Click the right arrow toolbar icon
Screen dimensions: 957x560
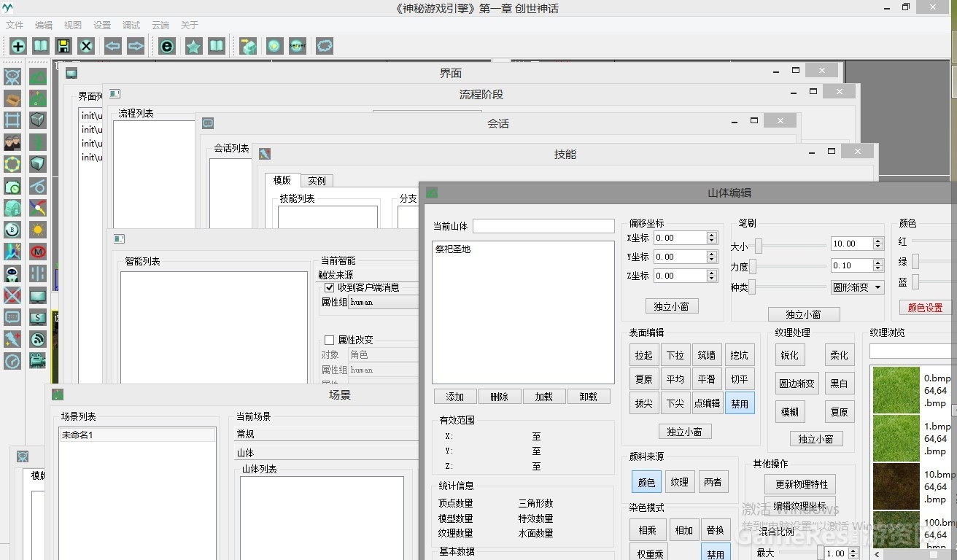(x=136, y=46)
